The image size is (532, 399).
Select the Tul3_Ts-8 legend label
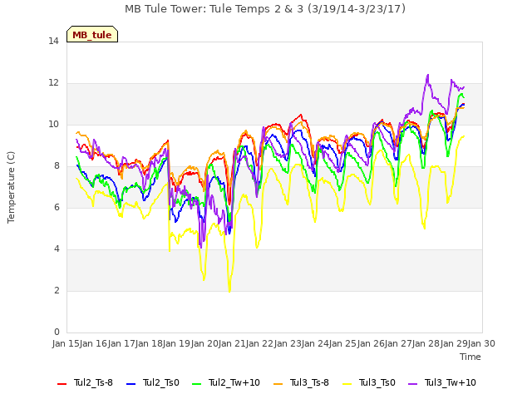tap(309, 382)
